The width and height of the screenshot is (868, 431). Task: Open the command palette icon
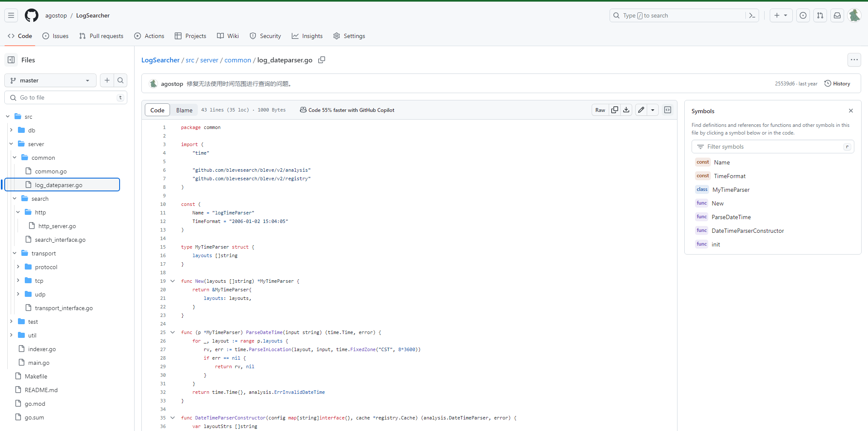coord(752,15)
